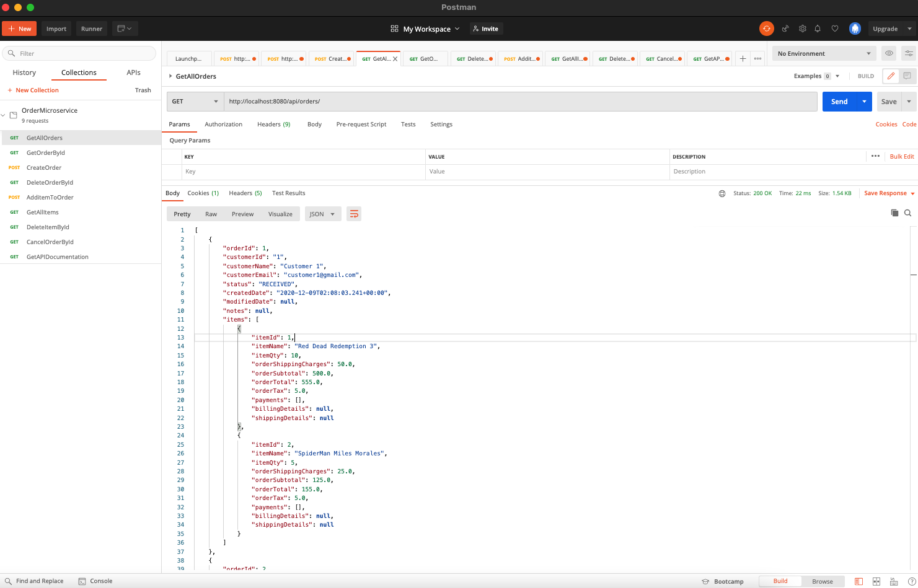The image size is (918, 588).
Task: Open the JSON format dropdown
Action: point(323,214)
